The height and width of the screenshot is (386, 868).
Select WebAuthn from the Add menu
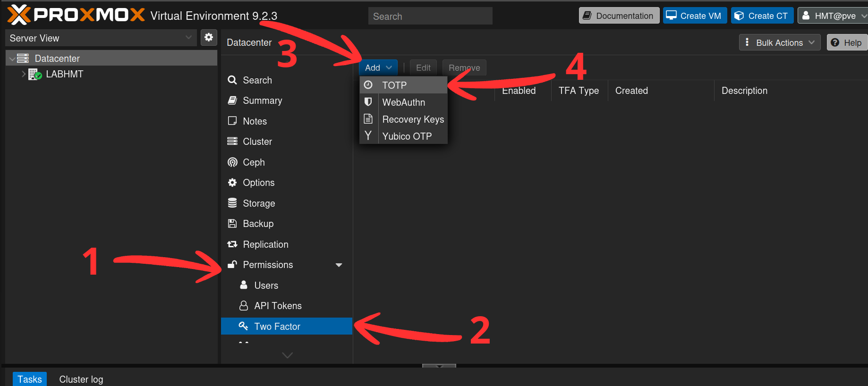click(403, 102)
